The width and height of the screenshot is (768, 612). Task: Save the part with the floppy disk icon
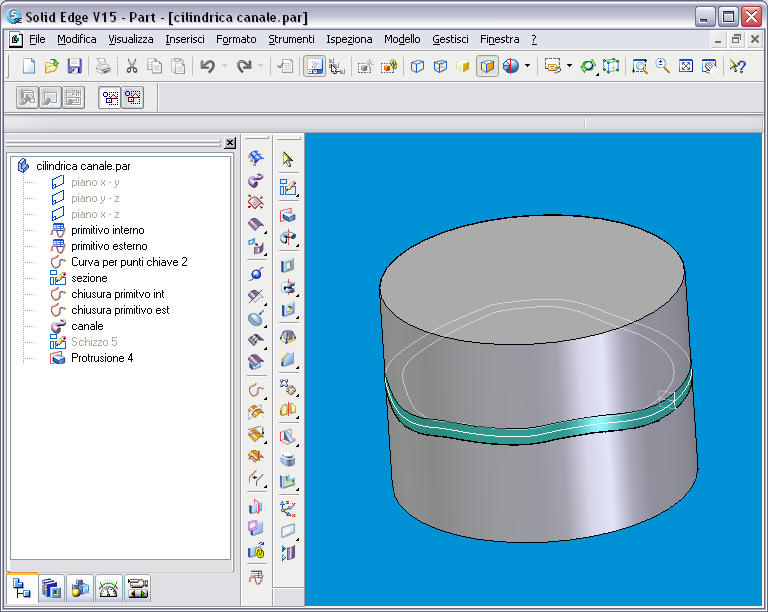coord(74,66)
